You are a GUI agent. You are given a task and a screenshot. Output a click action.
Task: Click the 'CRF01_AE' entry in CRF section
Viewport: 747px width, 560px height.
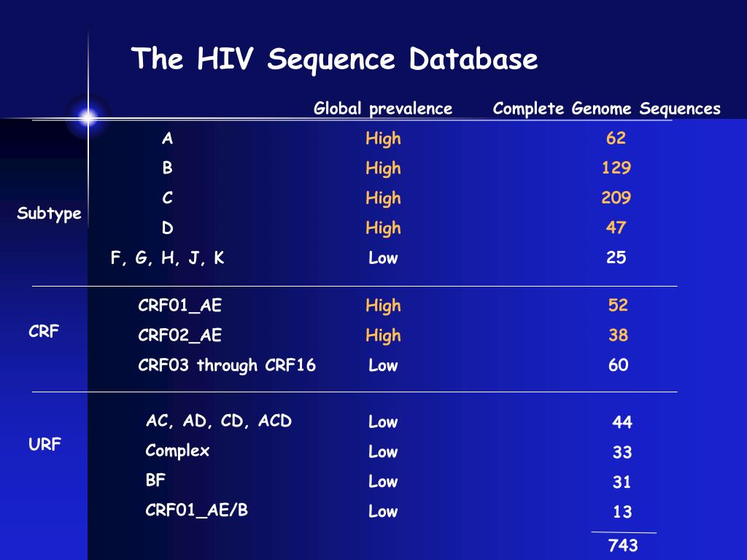pos(179,306)
